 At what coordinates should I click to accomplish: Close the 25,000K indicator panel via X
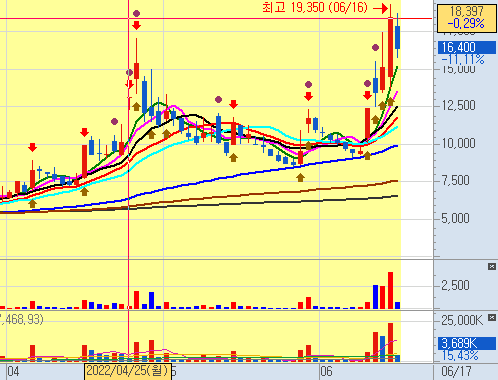pos(492,317)
